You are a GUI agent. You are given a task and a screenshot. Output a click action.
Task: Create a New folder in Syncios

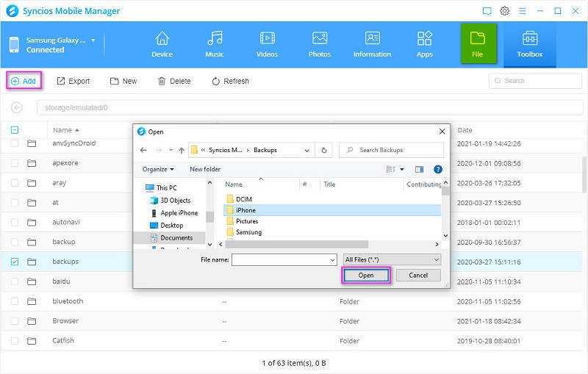[x=123, y=81]
